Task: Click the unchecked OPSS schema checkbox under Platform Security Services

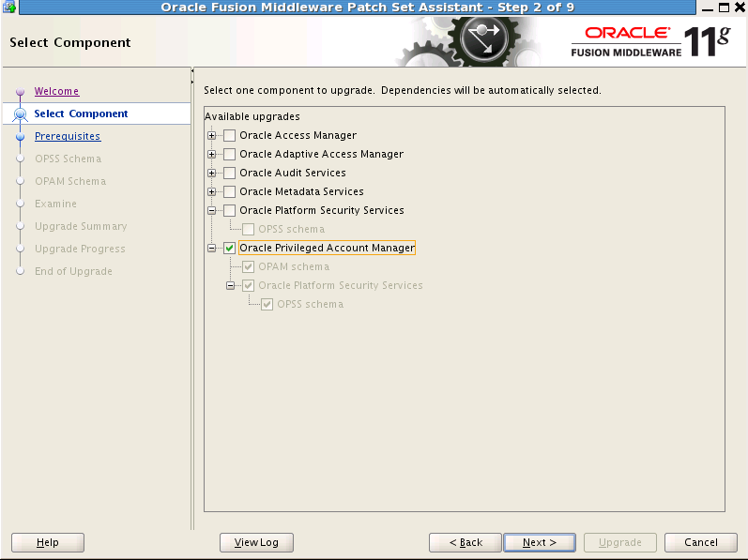Action: pyautogui.click(x=248, y=229)
